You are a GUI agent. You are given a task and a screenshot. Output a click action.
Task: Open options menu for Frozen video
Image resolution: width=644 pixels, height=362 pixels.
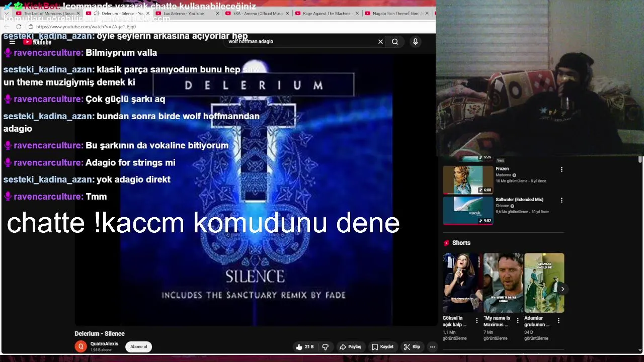(x=561, y=169)
